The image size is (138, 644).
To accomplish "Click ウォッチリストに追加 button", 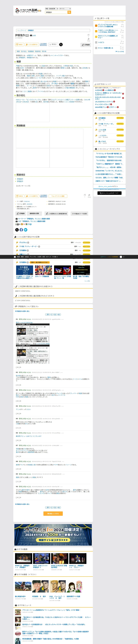I will [58, 196].
